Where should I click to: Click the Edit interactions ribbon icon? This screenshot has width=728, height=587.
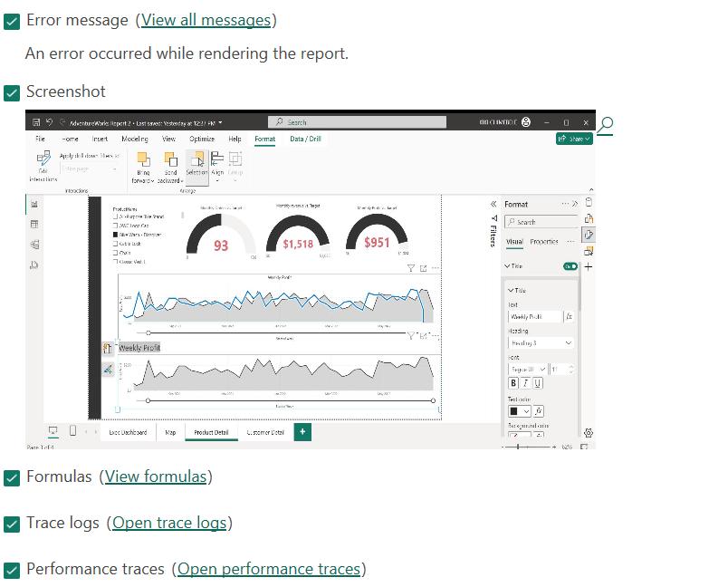(x=43, y=159)
